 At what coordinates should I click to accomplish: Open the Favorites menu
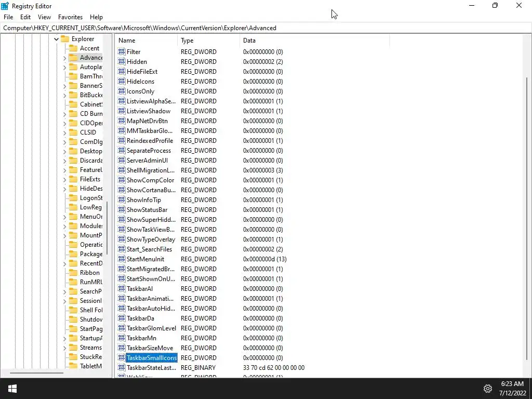(x=70, y=17)
